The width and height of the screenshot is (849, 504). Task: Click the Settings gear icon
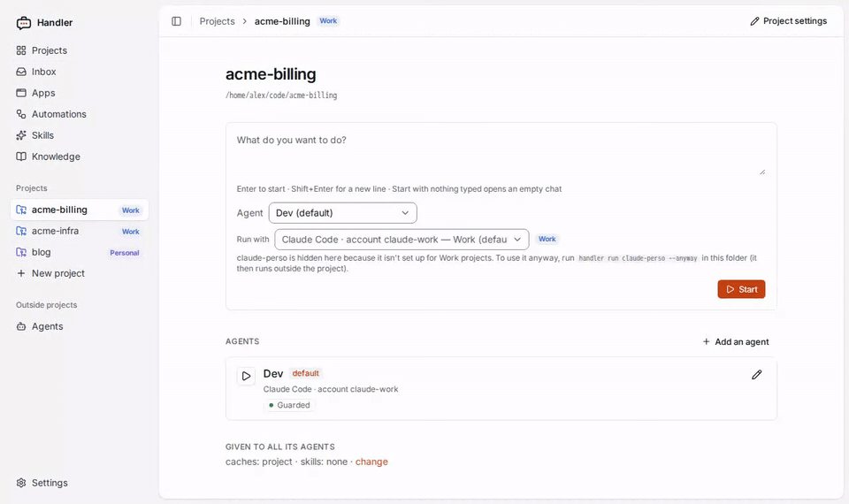21,483
